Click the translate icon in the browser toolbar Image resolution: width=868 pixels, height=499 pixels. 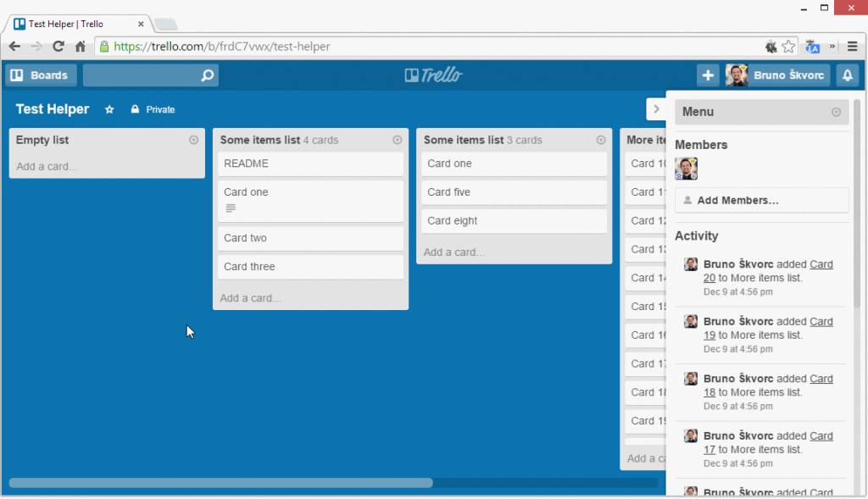814,47
